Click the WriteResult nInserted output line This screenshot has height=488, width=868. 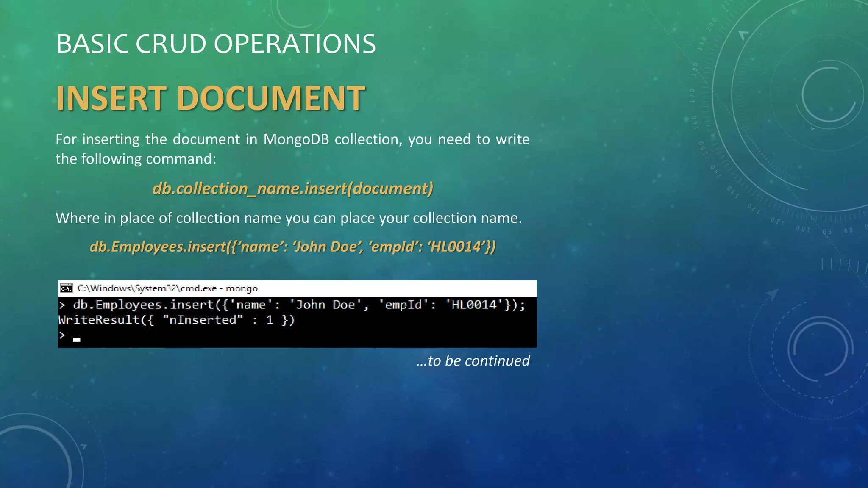[176, 320]
